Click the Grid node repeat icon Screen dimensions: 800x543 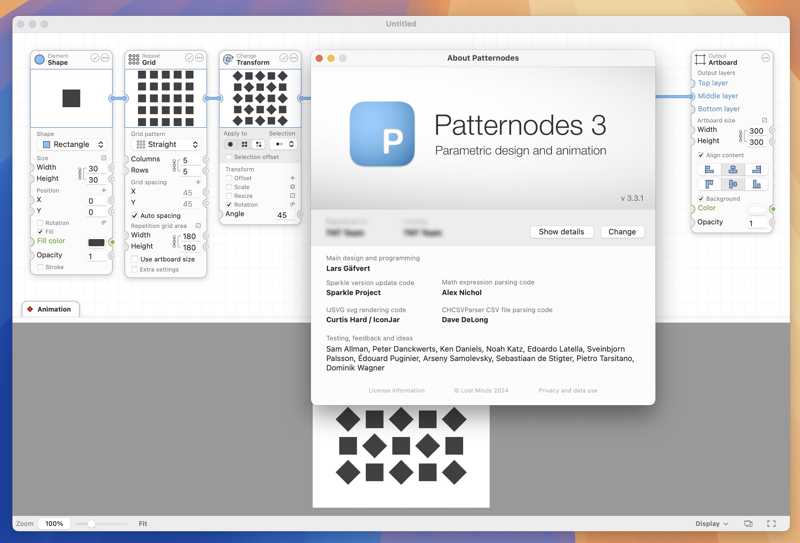[134, 59]
